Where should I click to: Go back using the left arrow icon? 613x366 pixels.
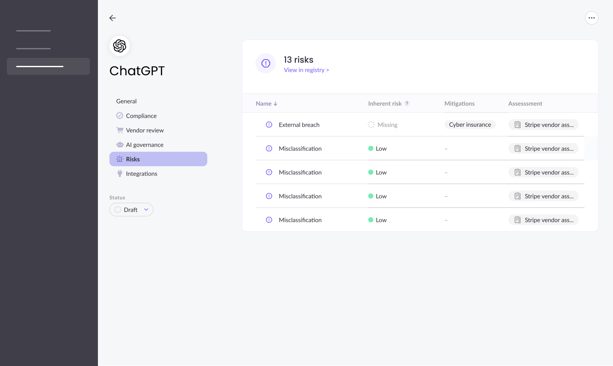113,18
